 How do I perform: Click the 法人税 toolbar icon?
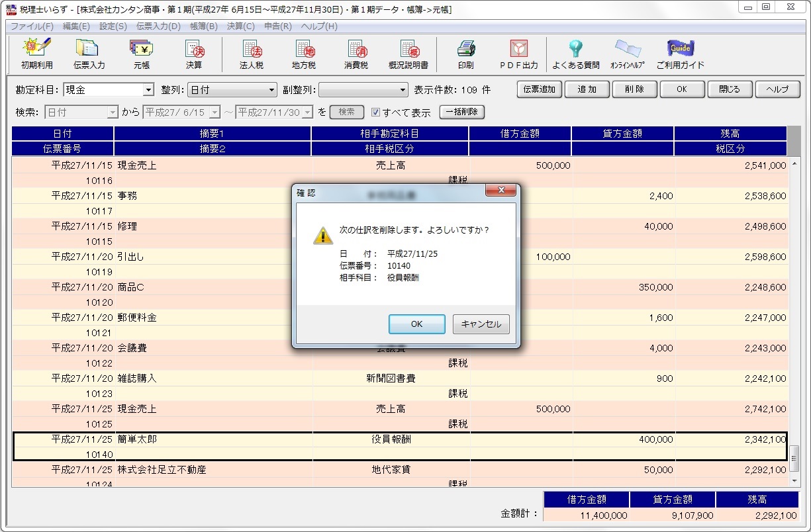point(251,54)
